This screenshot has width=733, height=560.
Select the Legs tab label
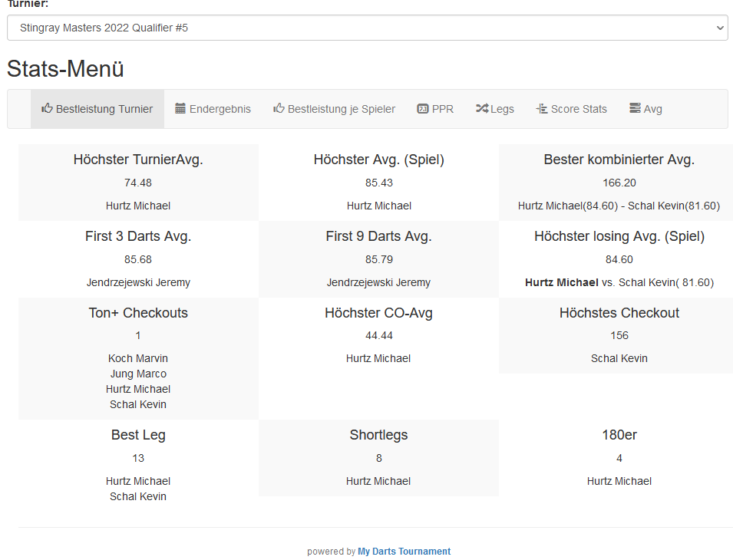click(502, 109)
